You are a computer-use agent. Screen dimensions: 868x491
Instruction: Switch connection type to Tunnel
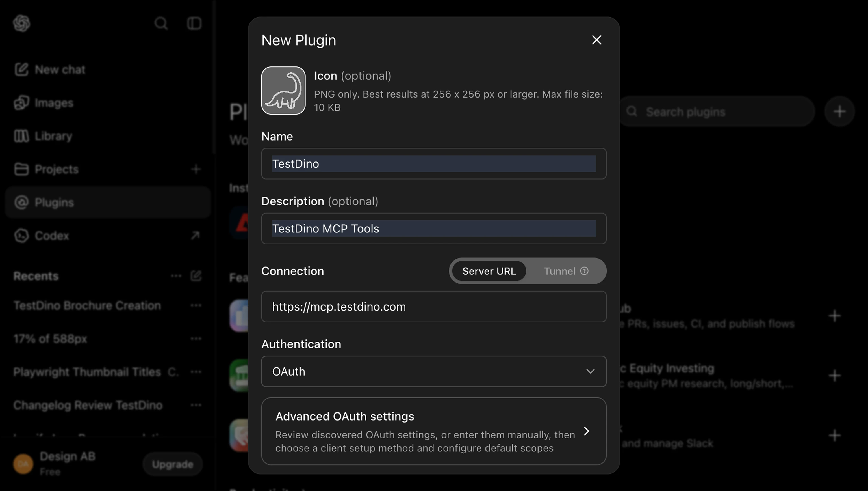coord(566,271)
